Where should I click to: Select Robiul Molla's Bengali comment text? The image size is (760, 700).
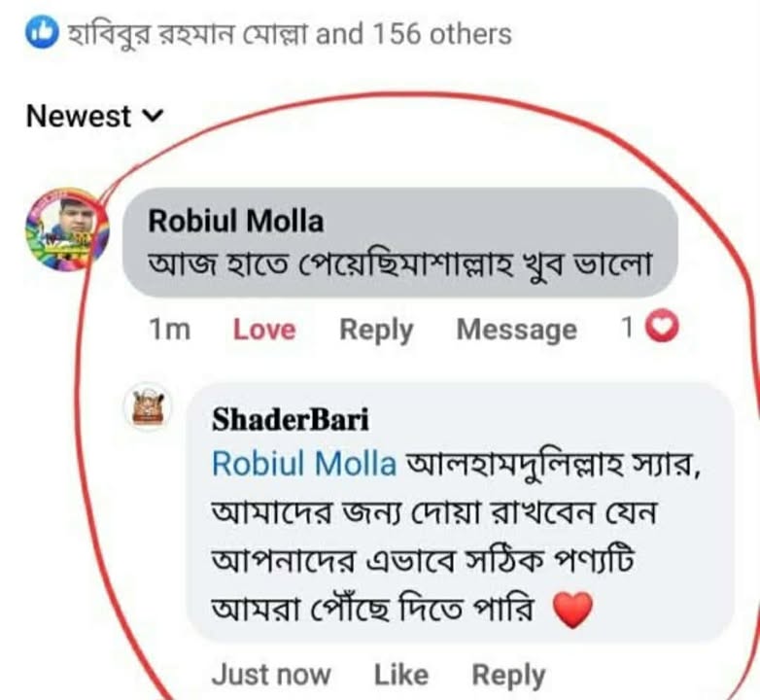(398, 262)
